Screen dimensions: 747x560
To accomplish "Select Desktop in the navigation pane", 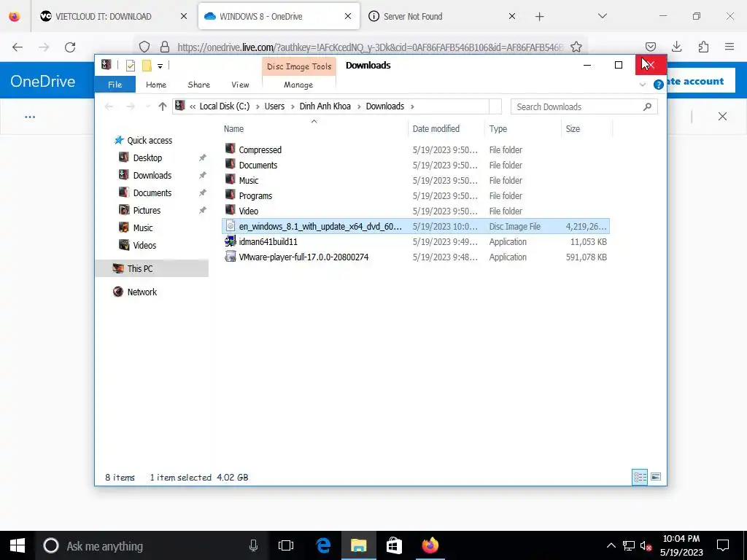I will [x=147, y=157].
